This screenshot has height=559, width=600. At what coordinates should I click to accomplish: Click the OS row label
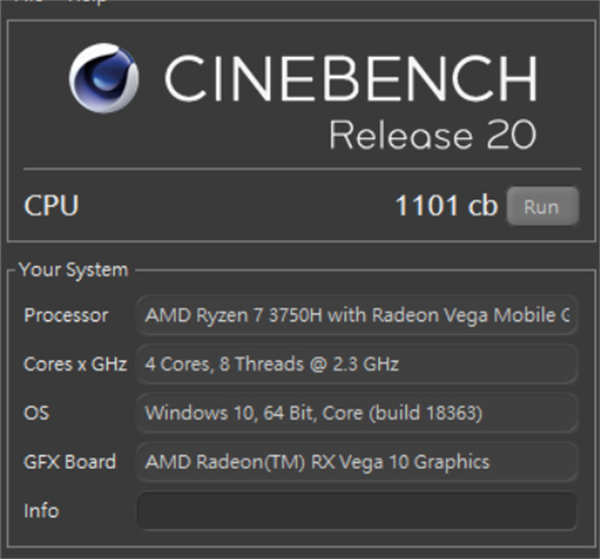36,413
